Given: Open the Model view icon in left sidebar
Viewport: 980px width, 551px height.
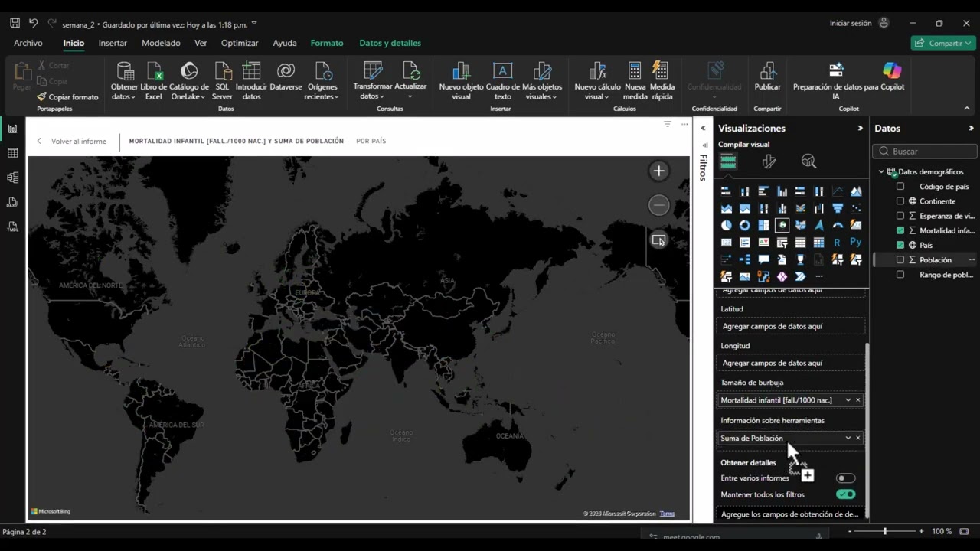Looking at the screenshot, I should coord(12,178).
